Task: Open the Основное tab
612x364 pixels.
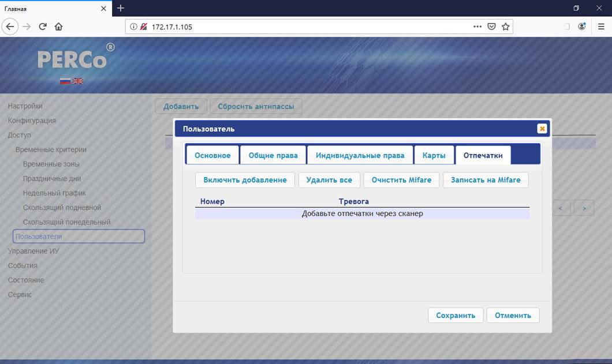Action: 212,155
